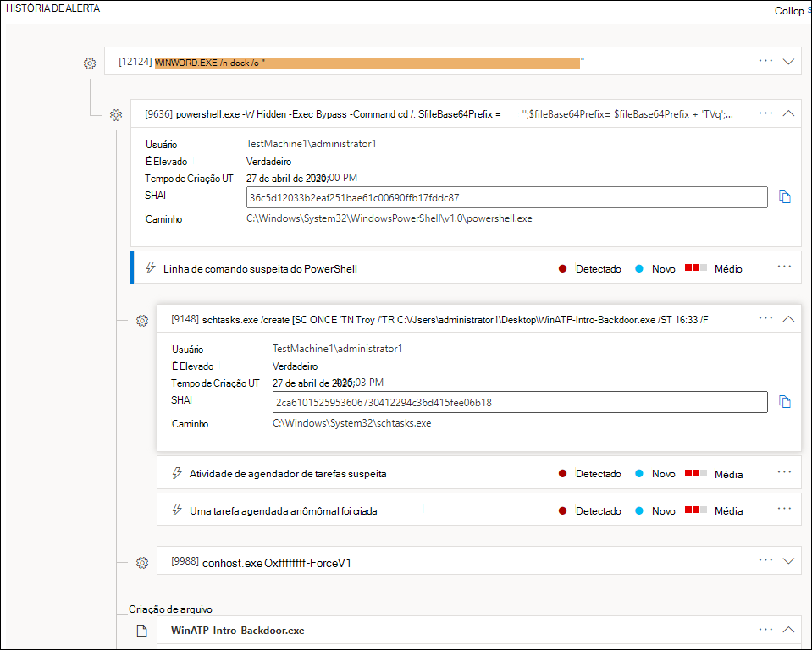Expand the conhost.exe process row

789,560
